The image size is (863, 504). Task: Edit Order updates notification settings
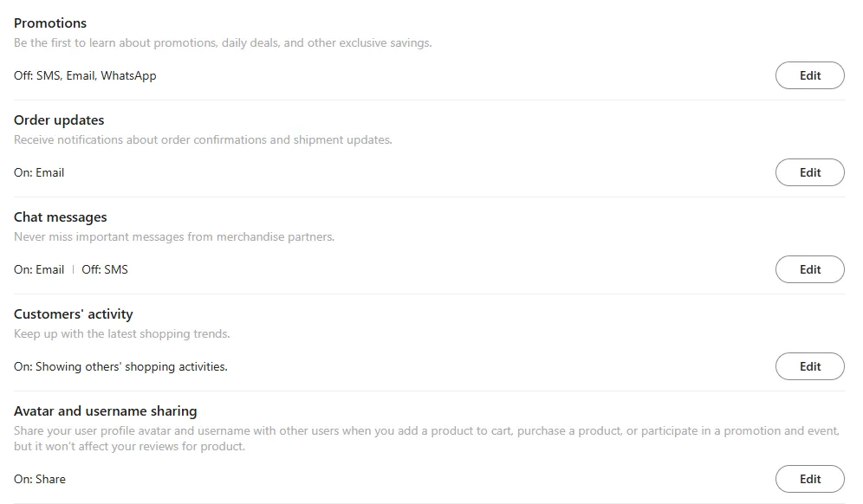809,172
